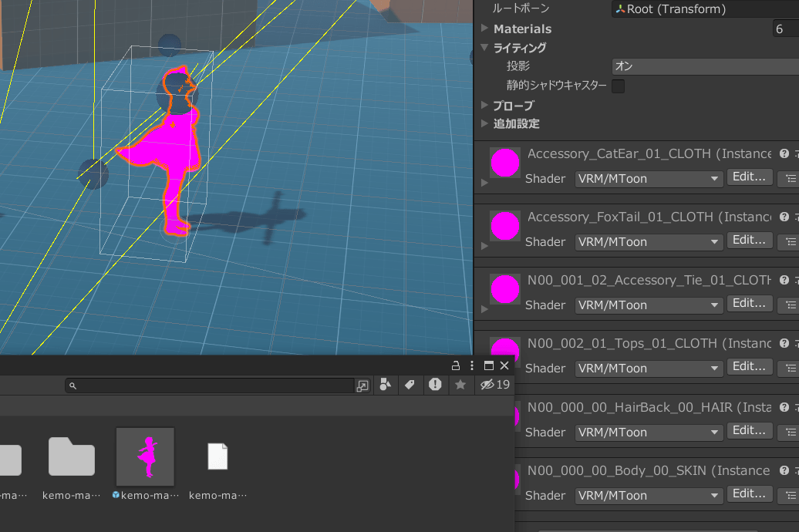This screenshot has width=799, height=532.
Task: Expand the プローブ section
Action: (484, 105)
